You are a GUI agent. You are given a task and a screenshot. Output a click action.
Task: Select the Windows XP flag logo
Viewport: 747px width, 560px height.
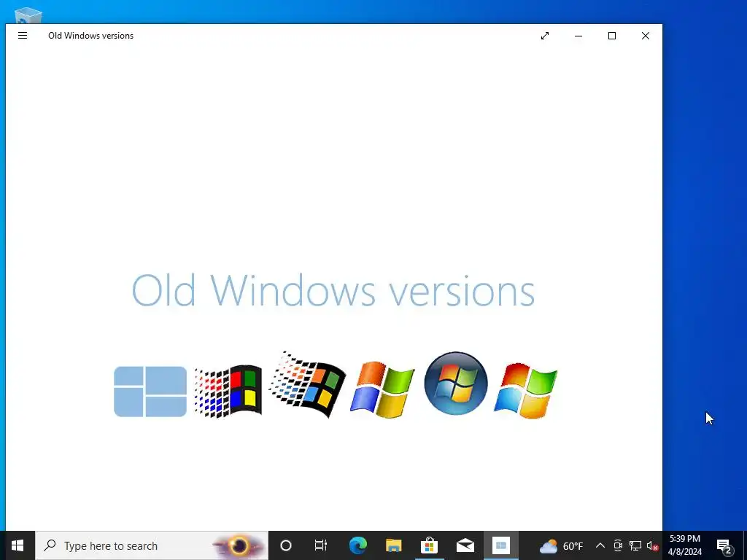click(x=382, y=389)
